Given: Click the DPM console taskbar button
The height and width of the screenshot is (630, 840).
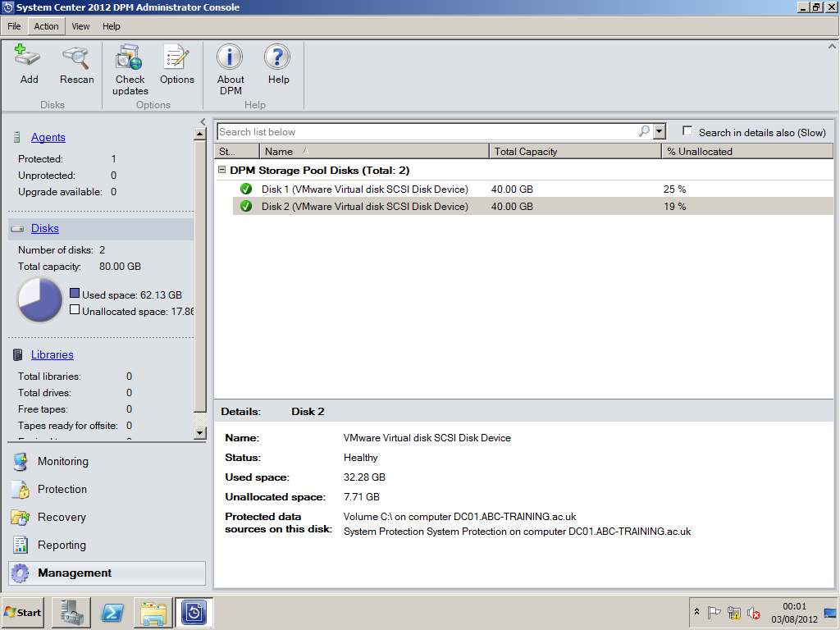Looking at the screenshot, I should click(x=194, y=612).
